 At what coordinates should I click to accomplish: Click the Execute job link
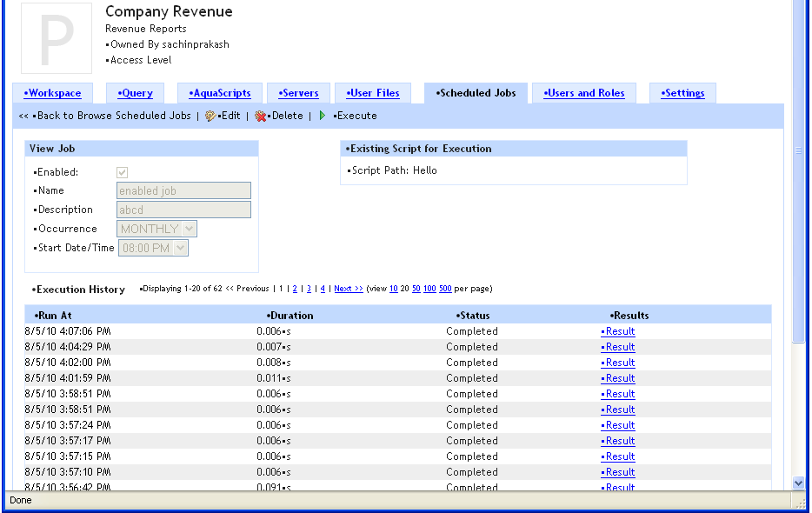[356, 116]
